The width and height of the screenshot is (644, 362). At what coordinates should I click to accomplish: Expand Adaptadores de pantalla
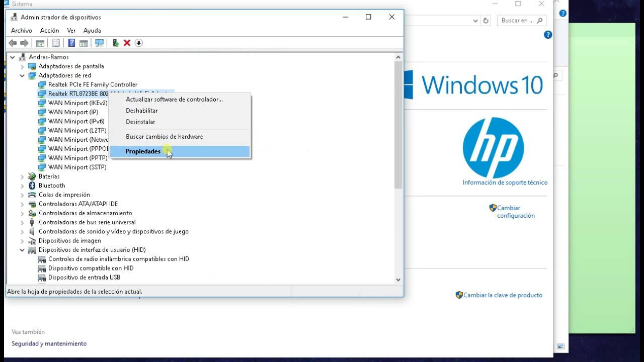point(22,66)
